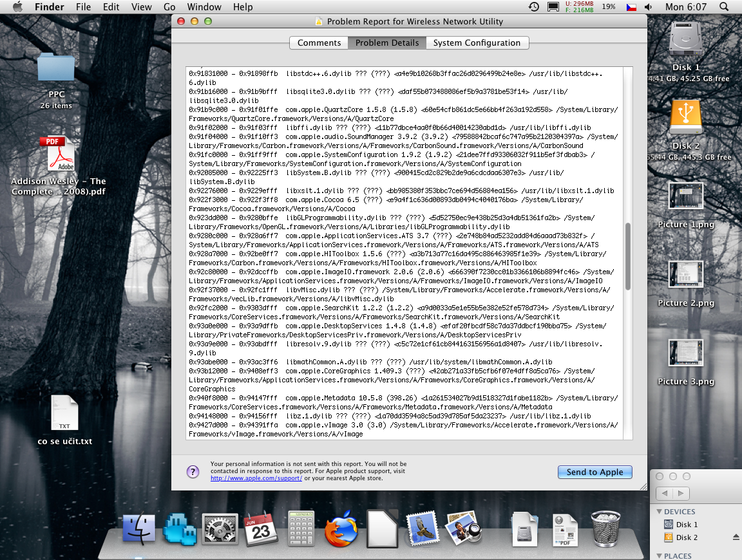Open the Apple menu

coord(17,6)
